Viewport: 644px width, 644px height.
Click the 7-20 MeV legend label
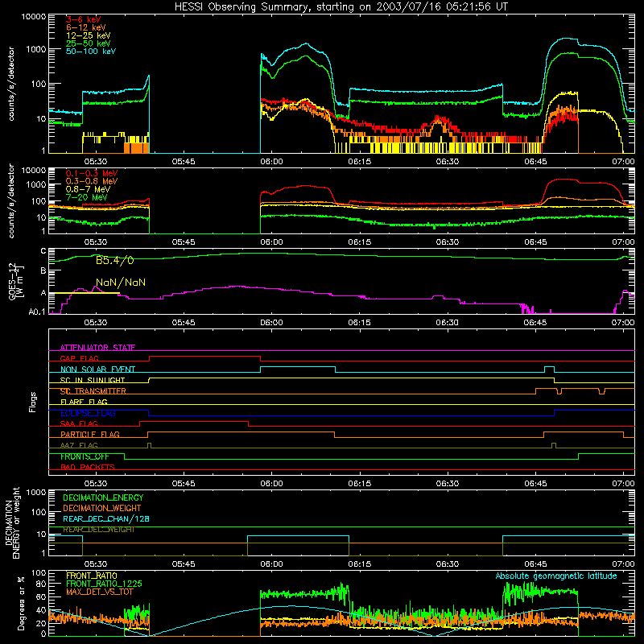point(86,197)
